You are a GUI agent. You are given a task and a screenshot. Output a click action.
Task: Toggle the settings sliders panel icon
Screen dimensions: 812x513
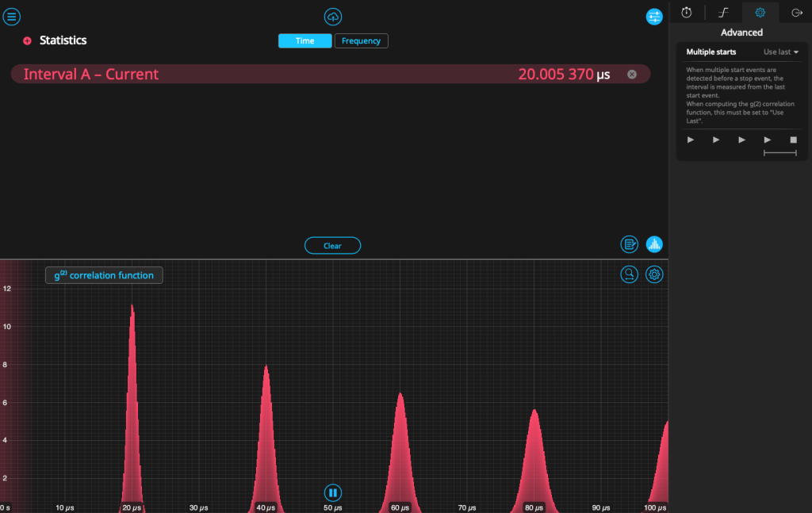tap(653, 17)
